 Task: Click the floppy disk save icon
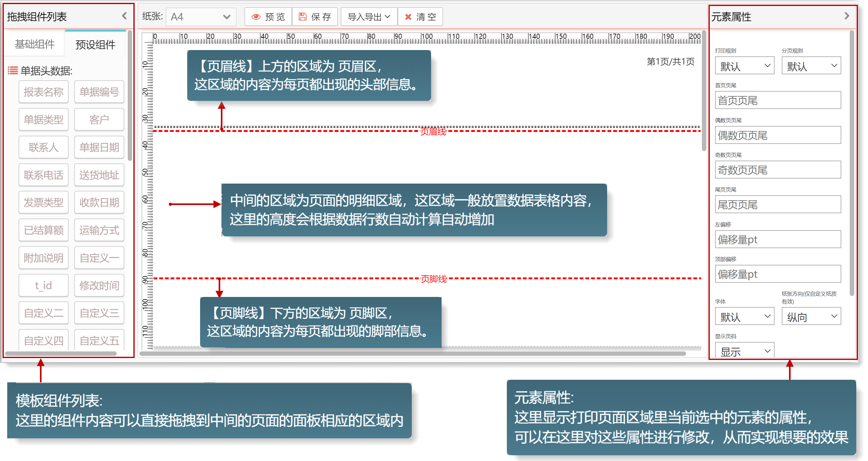(303, 17)
